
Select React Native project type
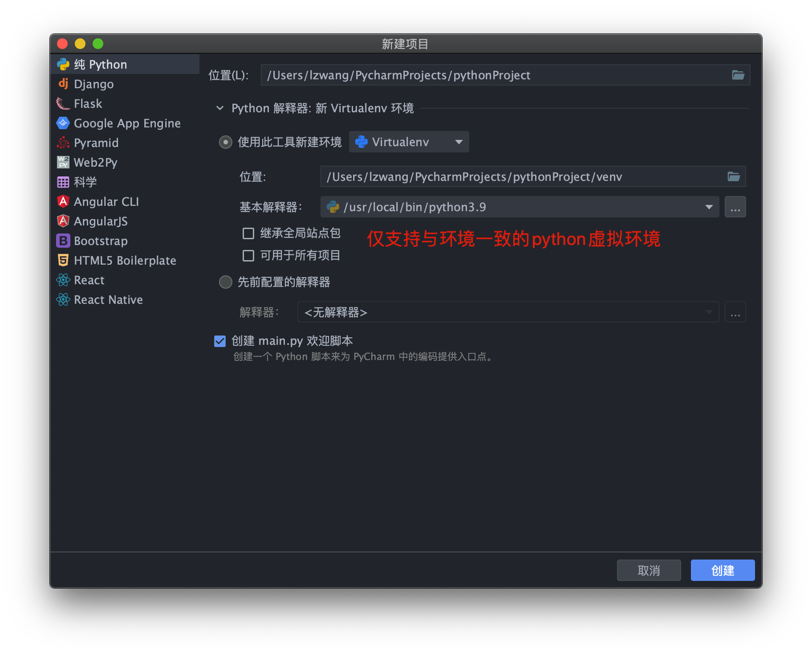(x=125, y=299)
